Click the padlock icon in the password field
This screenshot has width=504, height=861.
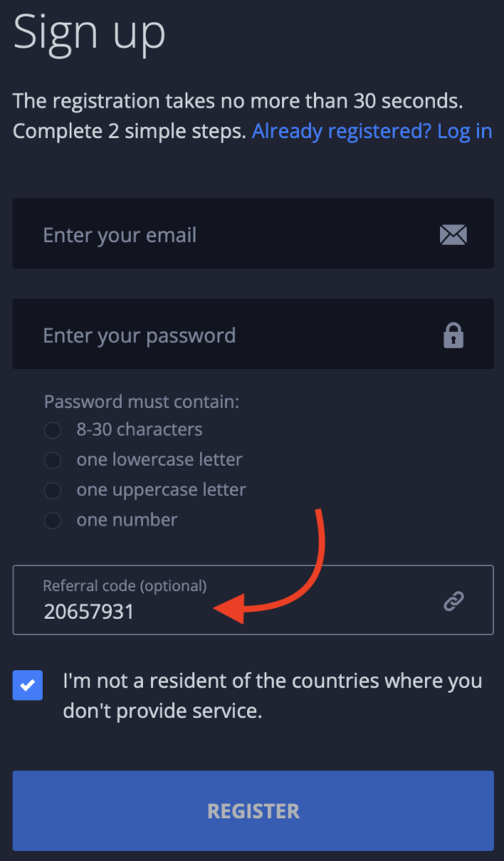point(454,335)
